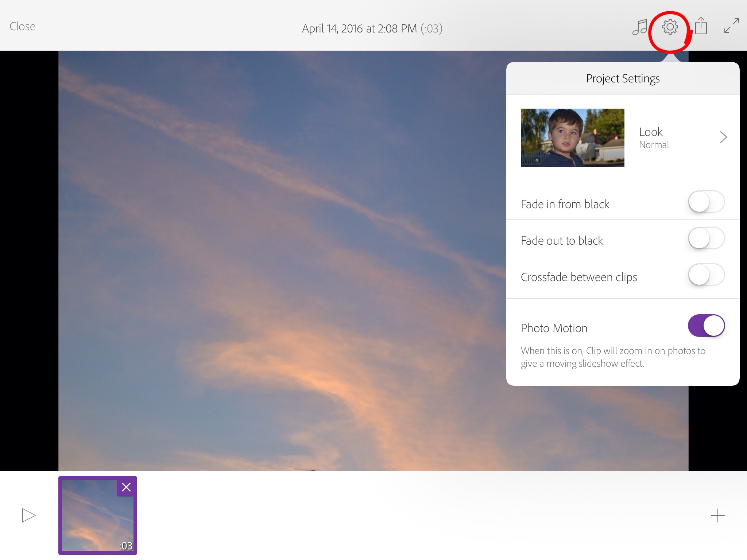Add a new clip with plus icon
Image resolution: width=747 pixels, height=560 pixels.
pyautogui.click(x=717, y=516)
